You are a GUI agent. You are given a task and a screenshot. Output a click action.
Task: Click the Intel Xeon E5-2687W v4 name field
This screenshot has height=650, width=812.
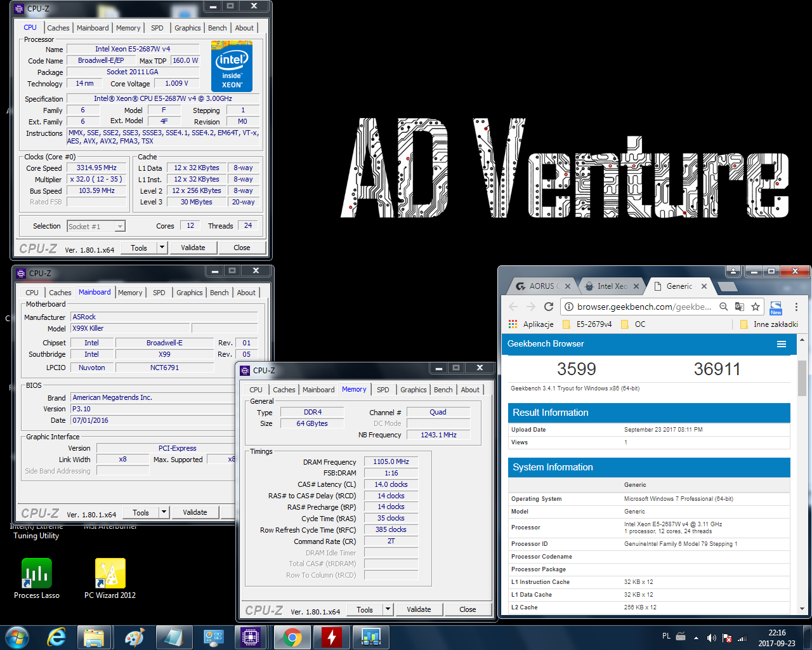pyautogui.click(x=133, y=49)
